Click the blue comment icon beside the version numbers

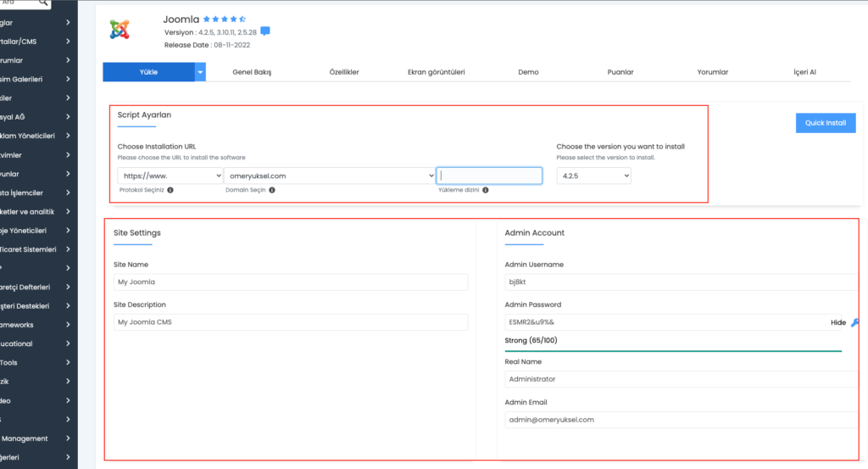[x=265, y=31]
